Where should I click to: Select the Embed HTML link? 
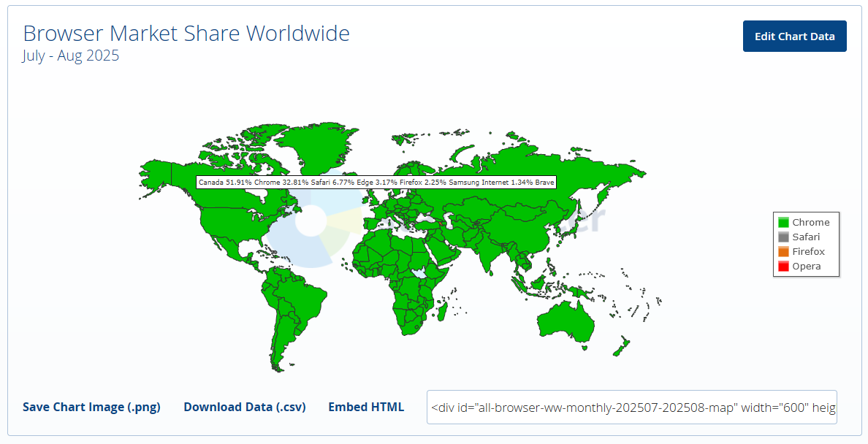click(x=366, y=407)
